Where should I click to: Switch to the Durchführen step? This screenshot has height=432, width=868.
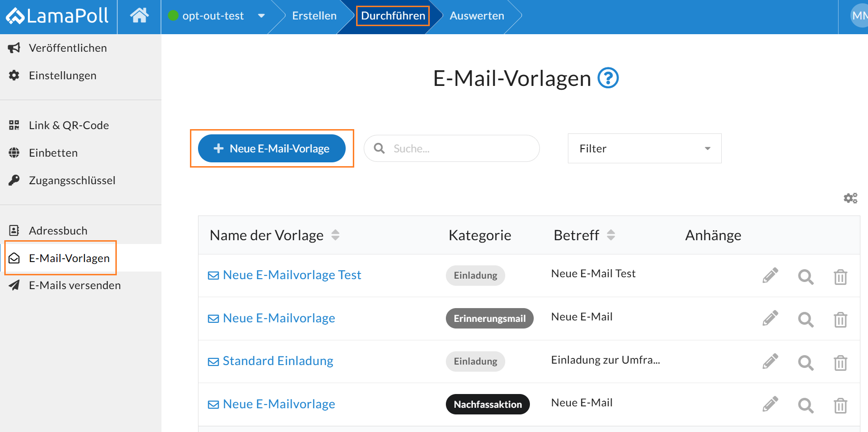click(393, 16)
